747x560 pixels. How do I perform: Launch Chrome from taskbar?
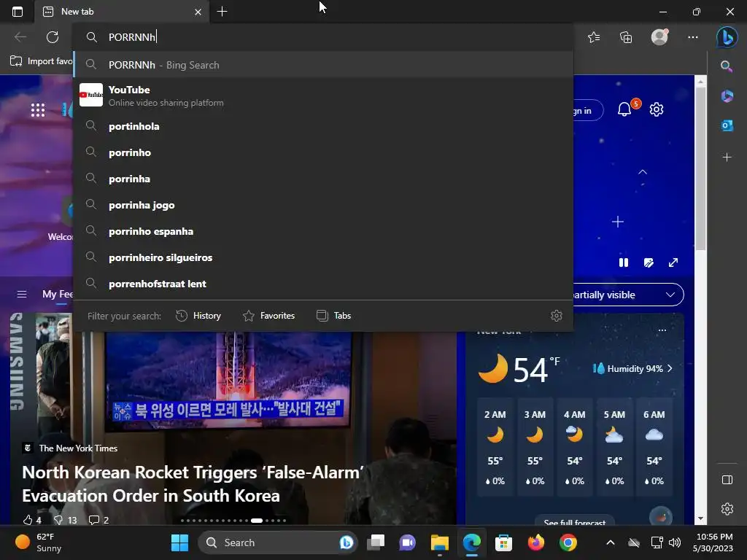568,542
